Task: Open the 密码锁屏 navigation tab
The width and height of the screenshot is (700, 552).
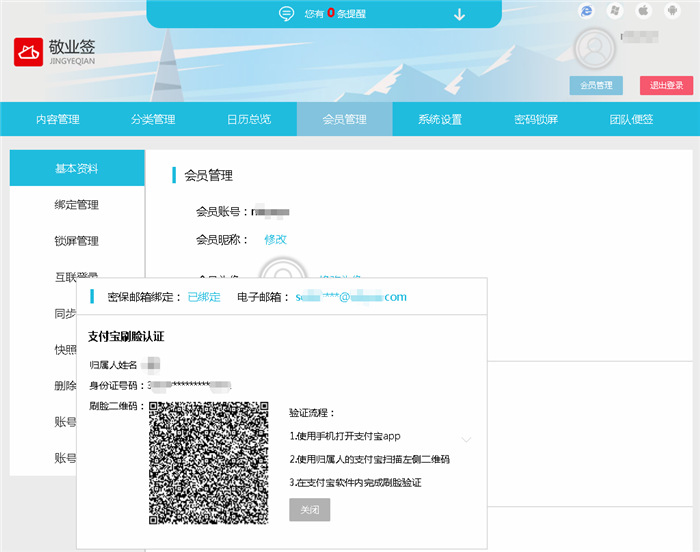Action: click(x=536, y=119)
